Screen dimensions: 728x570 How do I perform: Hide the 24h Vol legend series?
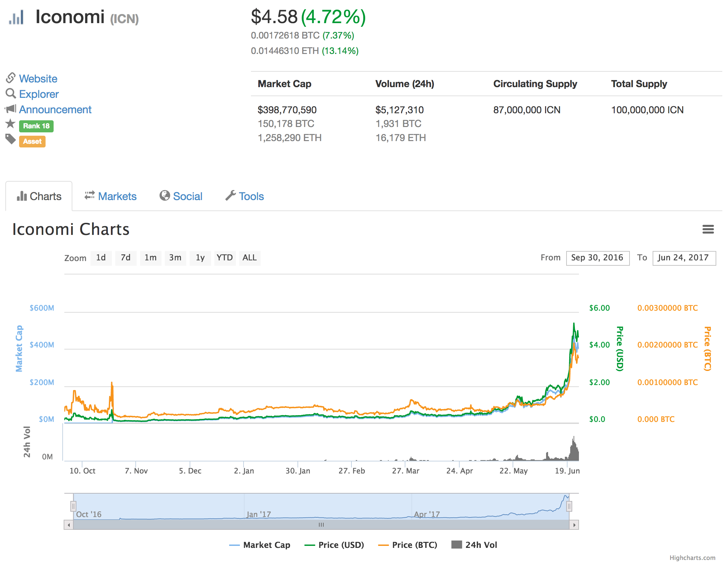(x=481, y=545)
